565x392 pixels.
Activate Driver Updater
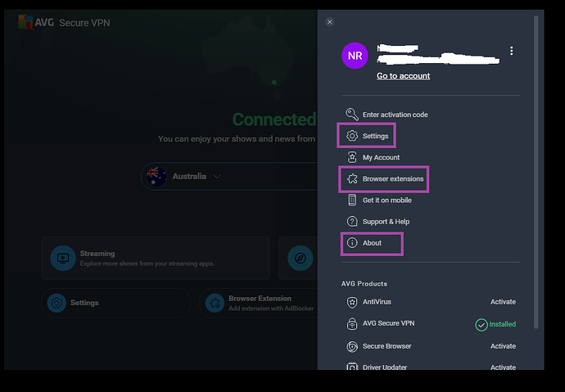click(x=503, y=367)
